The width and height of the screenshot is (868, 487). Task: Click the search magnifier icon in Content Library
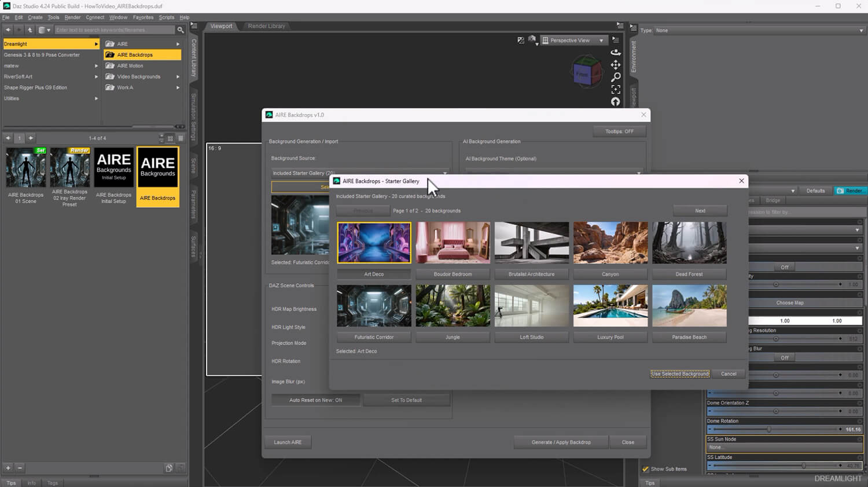[x=181, y=30]
